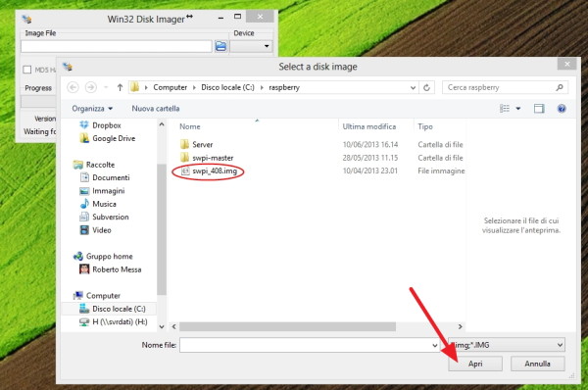Close the Select a disk image dialog

tap(567, 64)
